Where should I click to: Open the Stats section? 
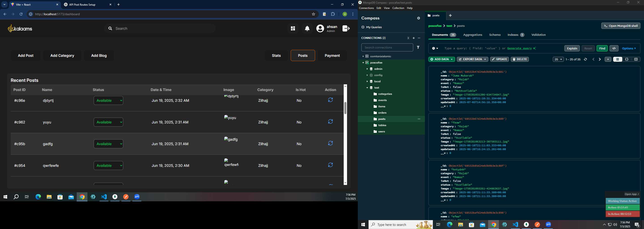tap(276, 55)
